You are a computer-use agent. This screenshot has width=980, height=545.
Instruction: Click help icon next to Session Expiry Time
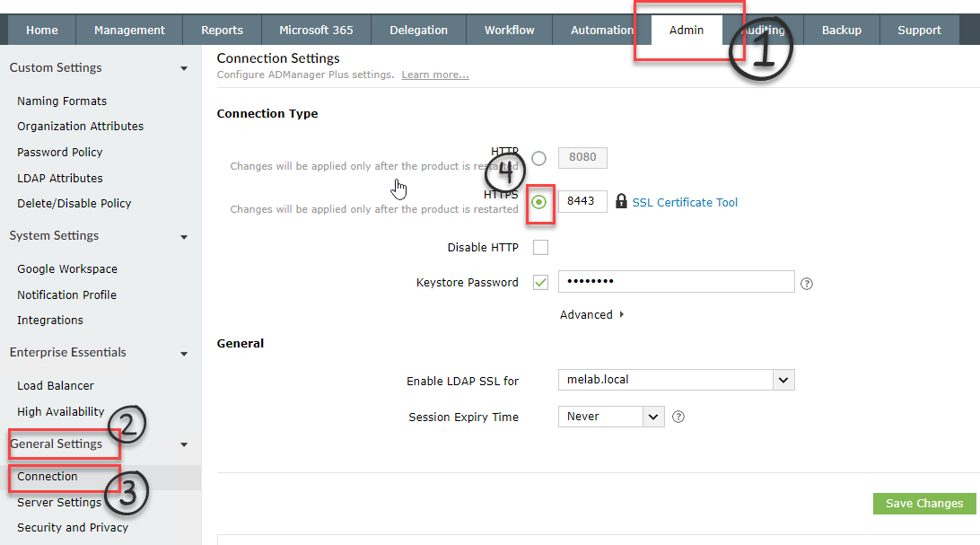click(678, 417)
